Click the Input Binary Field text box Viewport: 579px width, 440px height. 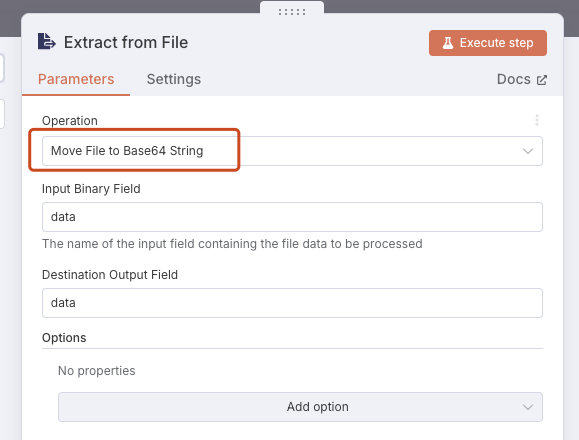292,217
